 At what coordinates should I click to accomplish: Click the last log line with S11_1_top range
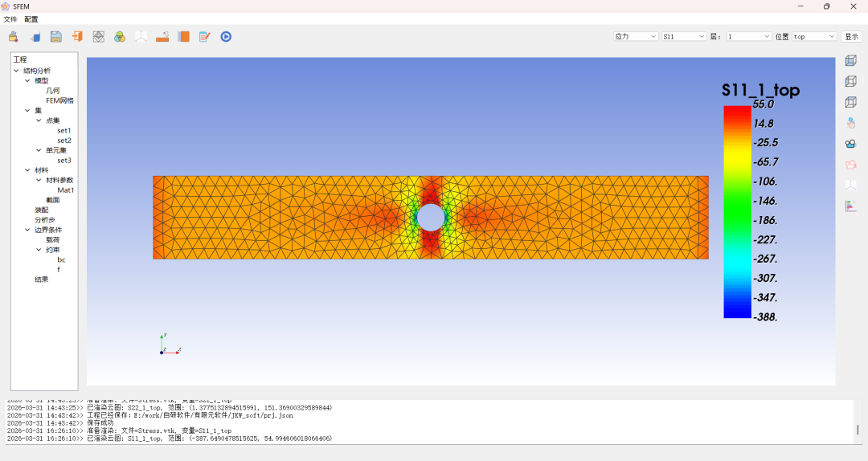(170, 439)
